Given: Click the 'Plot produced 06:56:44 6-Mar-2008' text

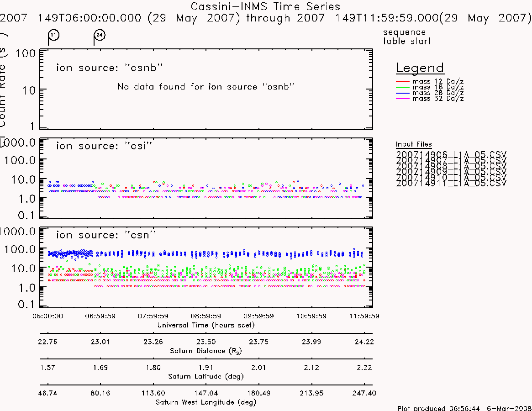Looking at the screenshot, I should (x=464, y=408).
